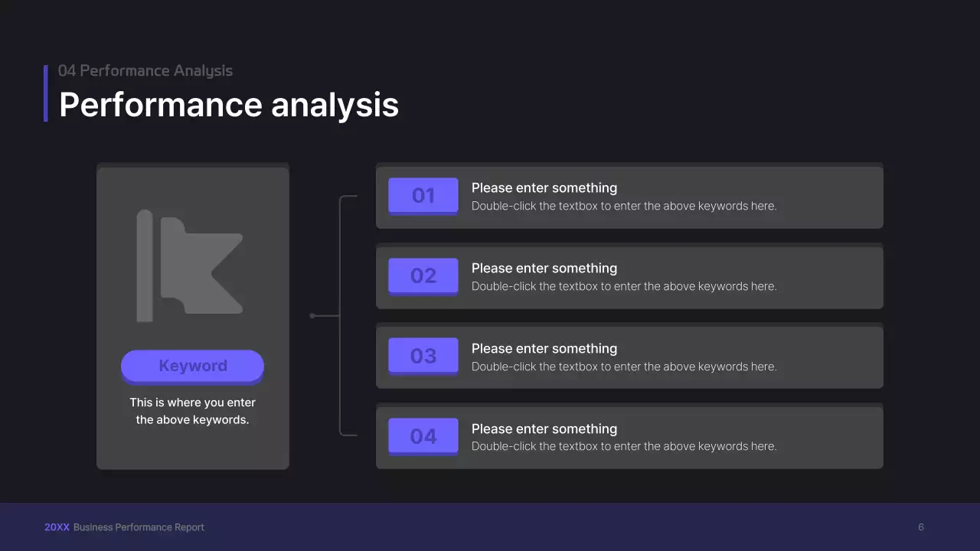980x551 pixels.
Task: Select "Please enter something" heading beside 04
Action: 544,429
